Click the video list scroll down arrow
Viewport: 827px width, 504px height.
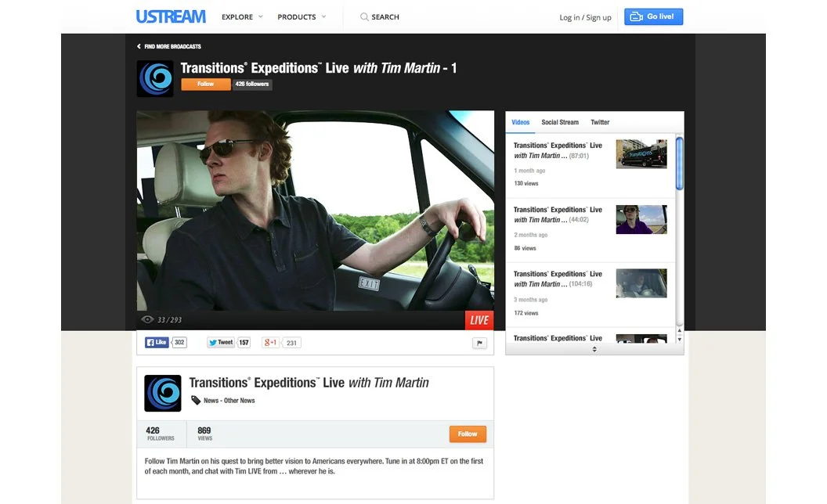(679, 339)
